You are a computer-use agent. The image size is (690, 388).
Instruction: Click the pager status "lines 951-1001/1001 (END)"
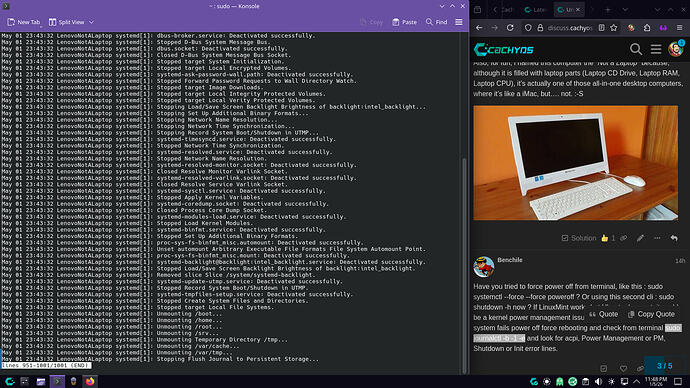(46, 365)
